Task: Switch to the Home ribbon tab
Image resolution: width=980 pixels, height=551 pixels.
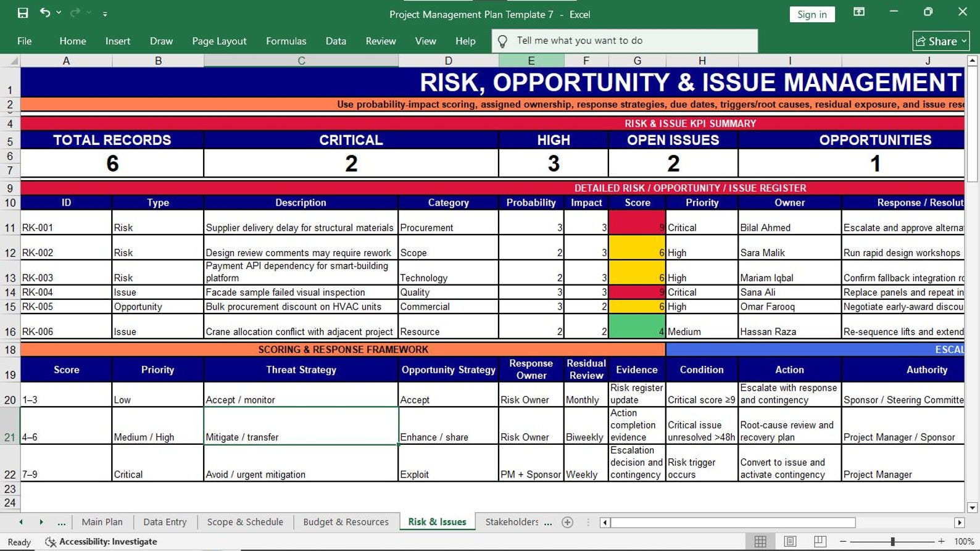Action: (73, 41)
